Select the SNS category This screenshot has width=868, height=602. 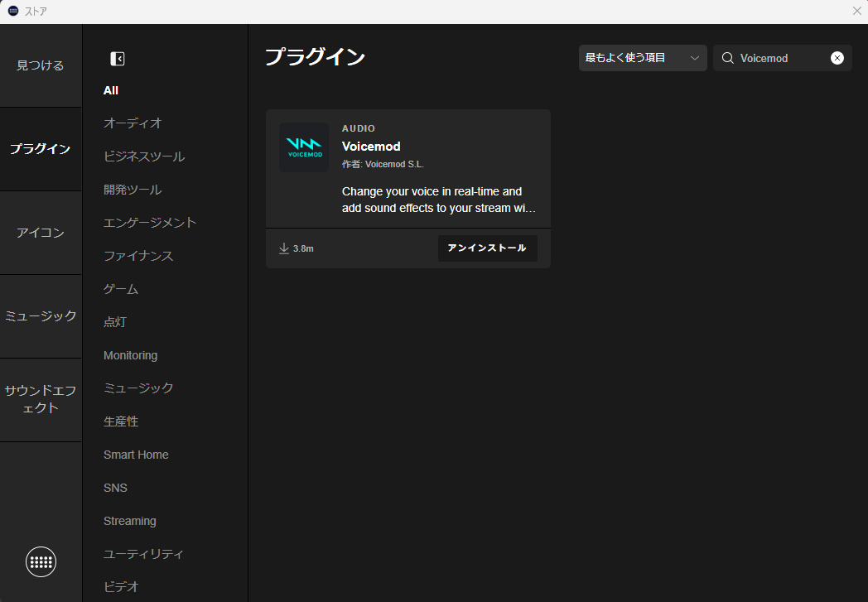(116, 488)
